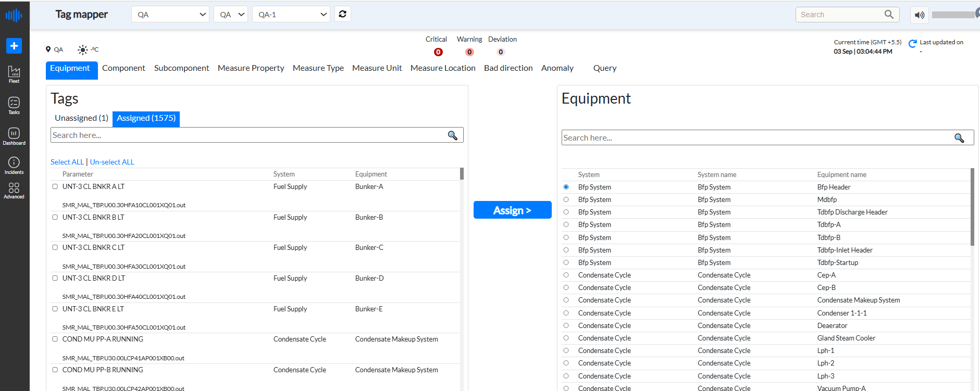The width and height of the screenshot is (980, 391).
Task: Click the refresh icon beside QA-1 dropdown
Action: pos(342,14)
